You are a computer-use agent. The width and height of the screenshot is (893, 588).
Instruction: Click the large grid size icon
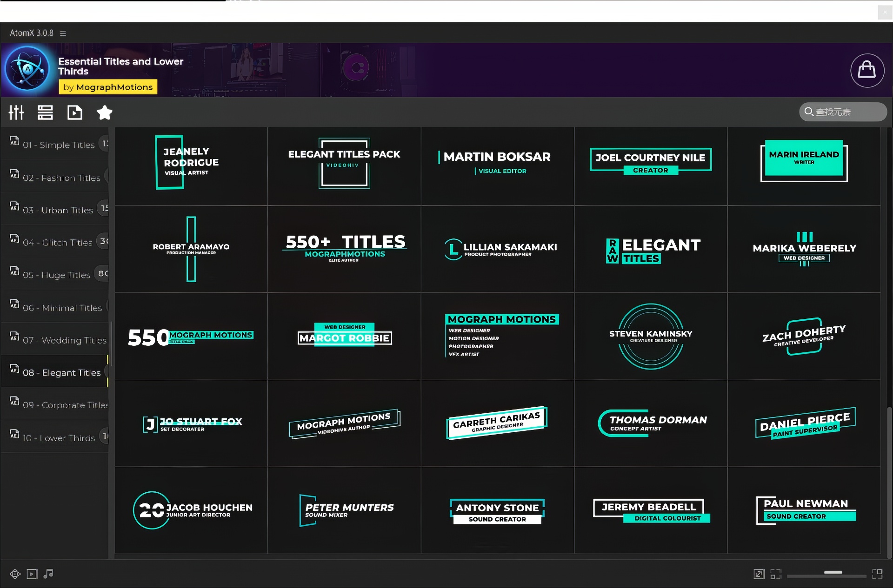point(878,574)
